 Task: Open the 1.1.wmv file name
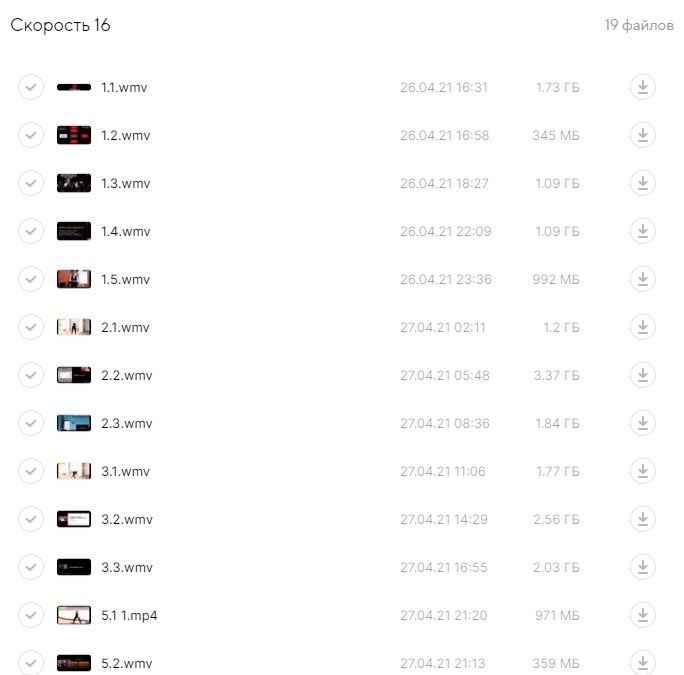click(124, 87)
